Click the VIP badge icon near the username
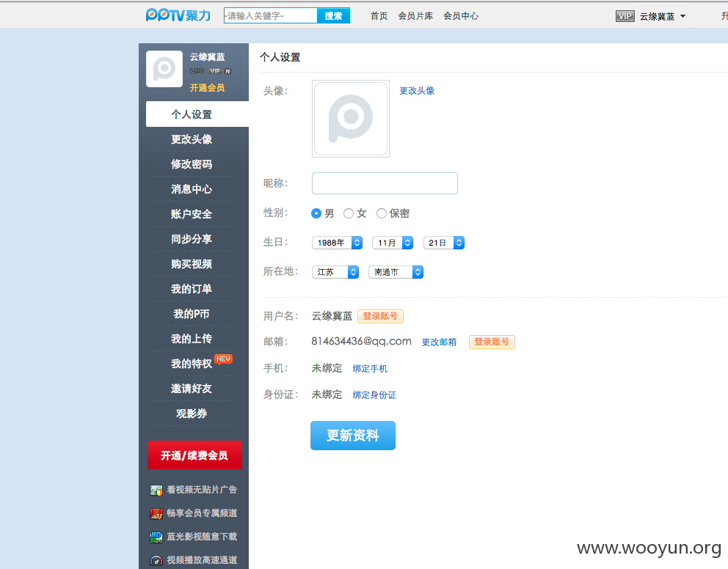Screen dimensions: 728x569 point(625,16)
